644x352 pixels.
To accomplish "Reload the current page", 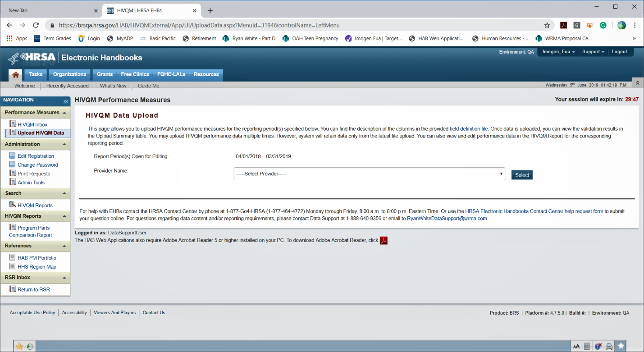I will [36, 25].
